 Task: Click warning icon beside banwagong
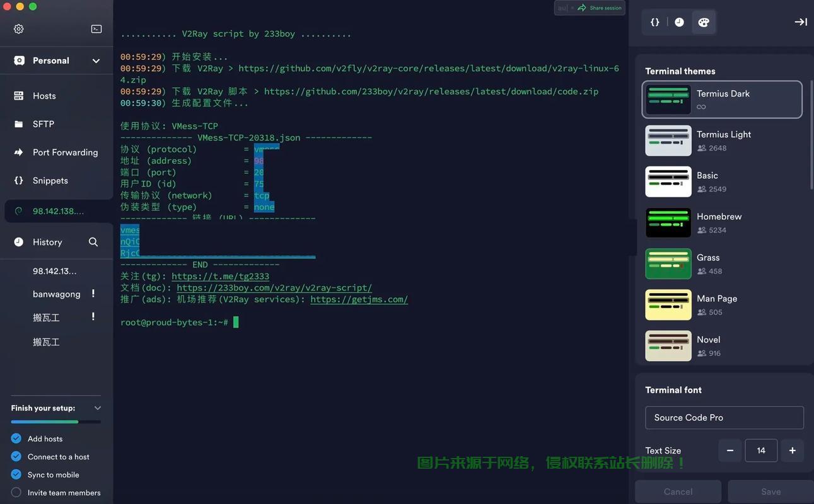(x=93, y=294)
